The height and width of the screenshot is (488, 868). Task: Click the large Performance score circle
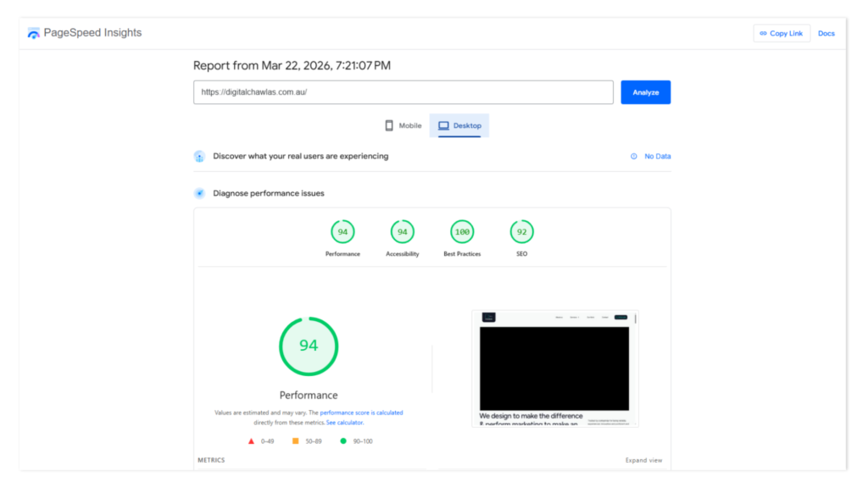(309, 346)
